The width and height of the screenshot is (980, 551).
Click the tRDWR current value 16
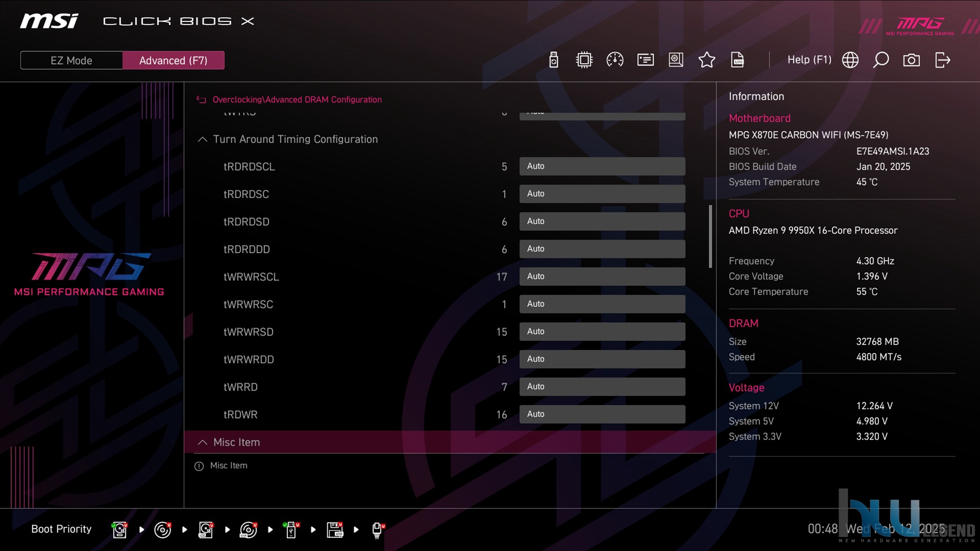[x=501, y=415]
